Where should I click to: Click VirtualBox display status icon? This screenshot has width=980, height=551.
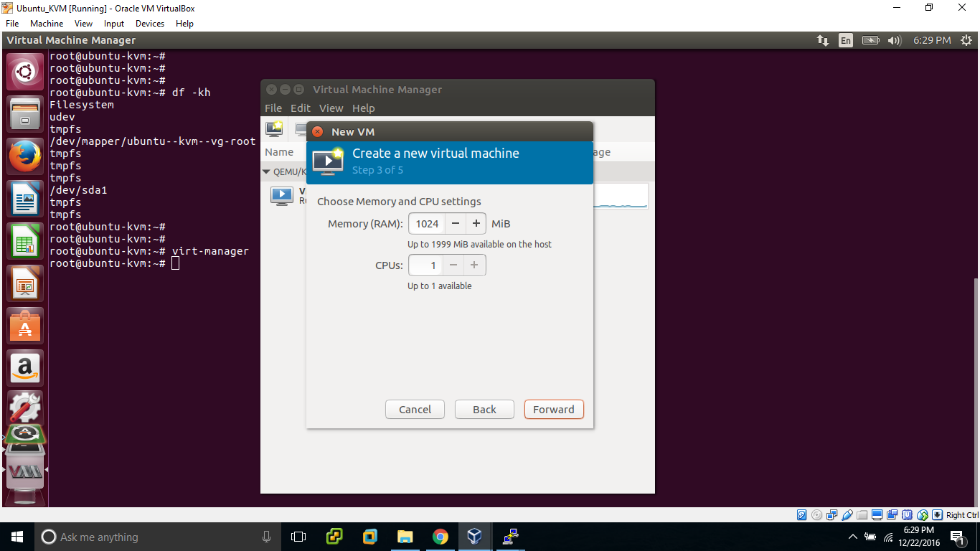coord(877,515)
